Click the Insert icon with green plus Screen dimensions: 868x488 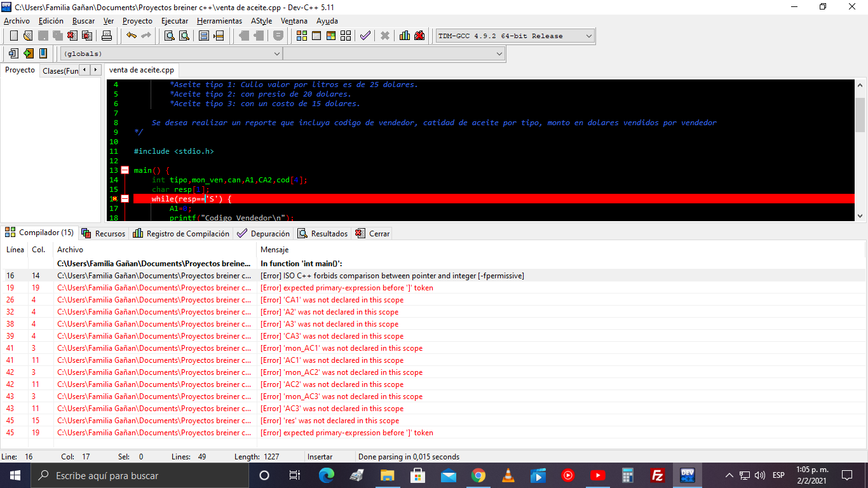coord(28,53)
